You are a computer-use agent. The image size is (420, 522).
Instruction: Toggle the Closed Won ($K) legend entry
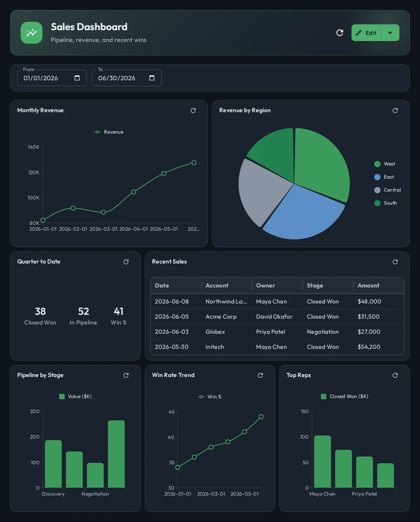point(344,396)
